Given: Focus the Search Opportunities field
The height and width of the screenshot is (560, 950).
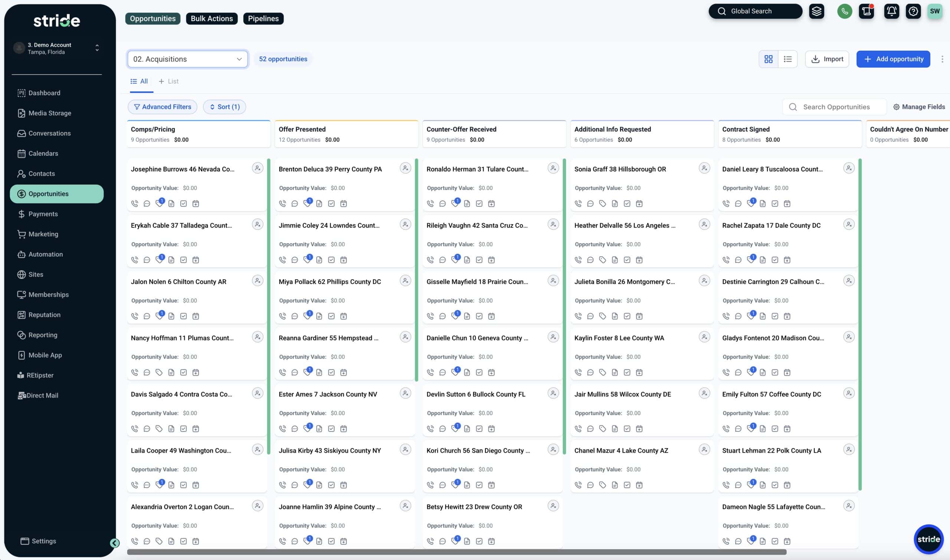Looking at the screenshot, I should tap(835, 107).
